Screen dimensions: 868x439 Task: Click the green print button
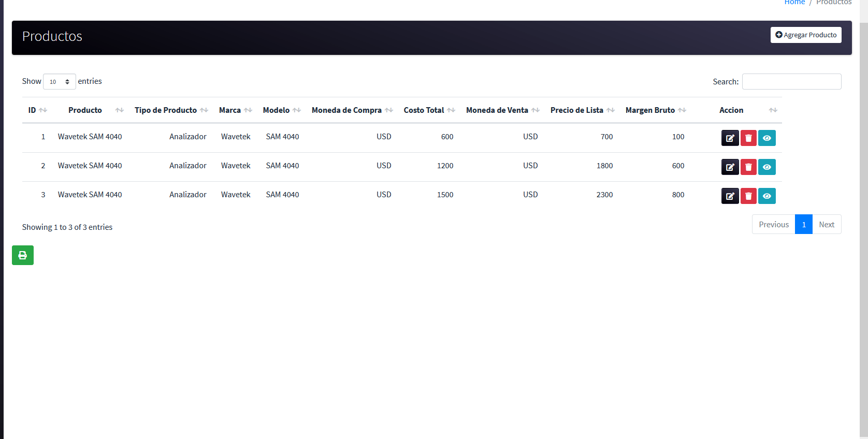pos(23,255)
